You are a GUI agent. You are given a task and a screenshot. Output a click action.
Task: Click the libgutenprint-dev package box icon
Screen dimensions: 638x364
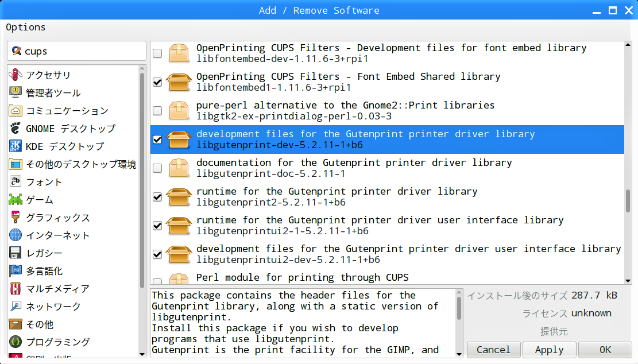click(179, 140)
